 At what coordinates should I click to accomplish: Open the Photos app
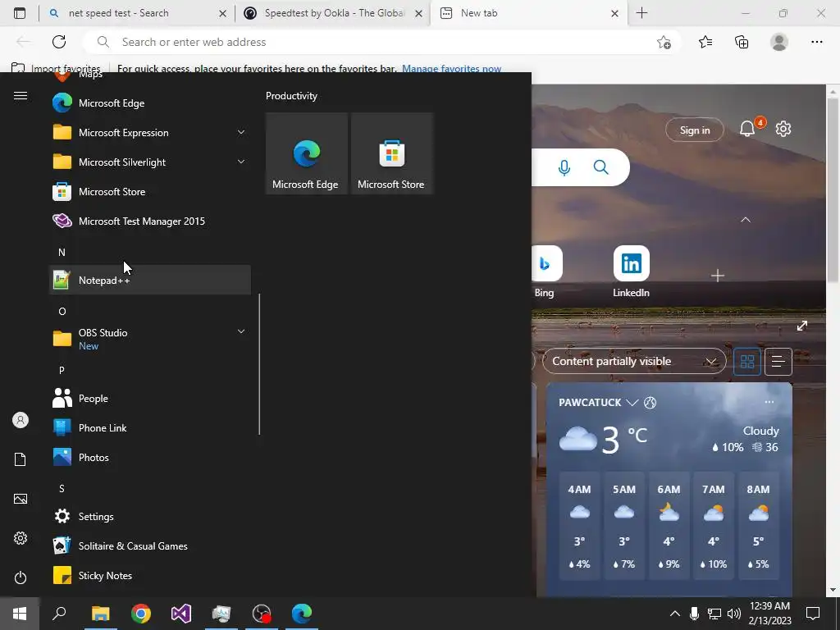150,457
